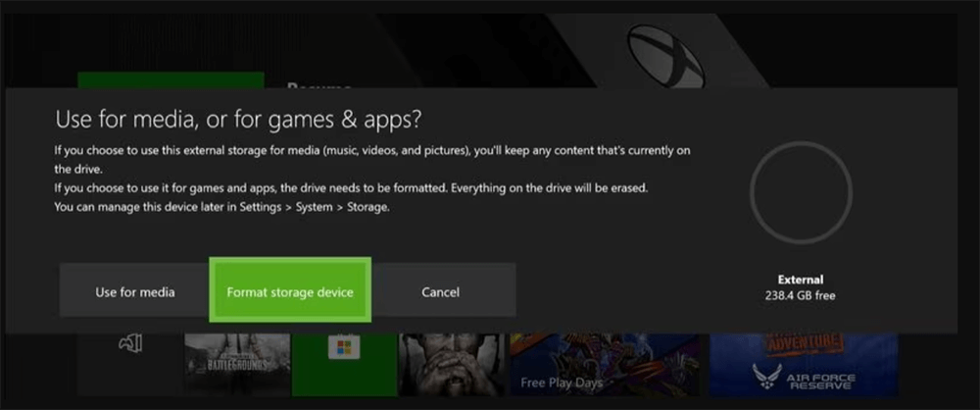Open the Battlegrounds game tile
980x410 pixels.
coord(237,365)
